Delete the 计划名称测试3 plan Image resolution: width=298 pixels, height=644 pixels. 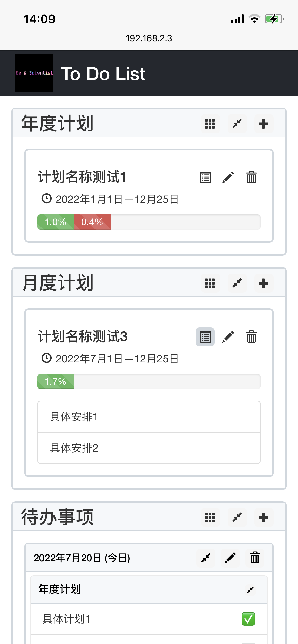click(x=251, y=337)
